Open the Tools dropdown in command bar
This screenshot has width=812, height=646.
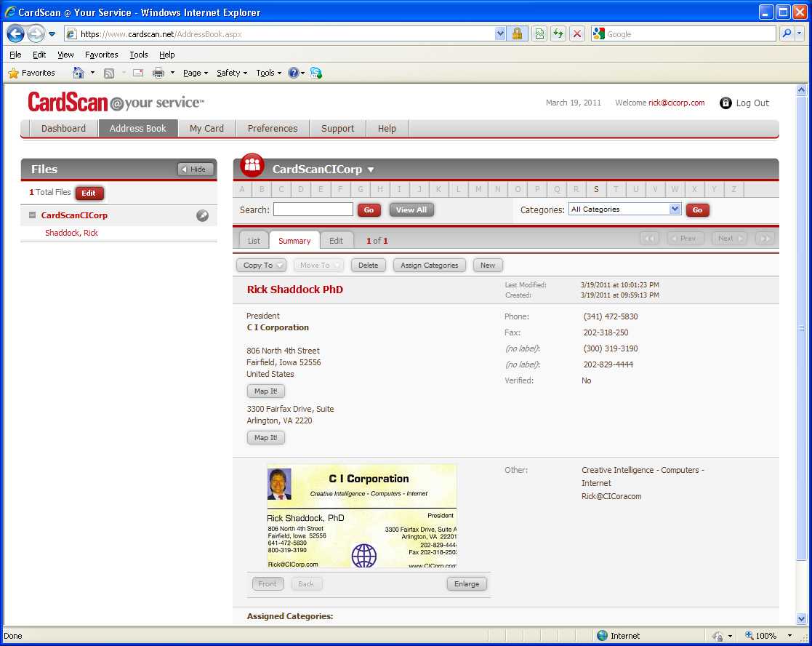pyautogui.click(x=268, y=73)
